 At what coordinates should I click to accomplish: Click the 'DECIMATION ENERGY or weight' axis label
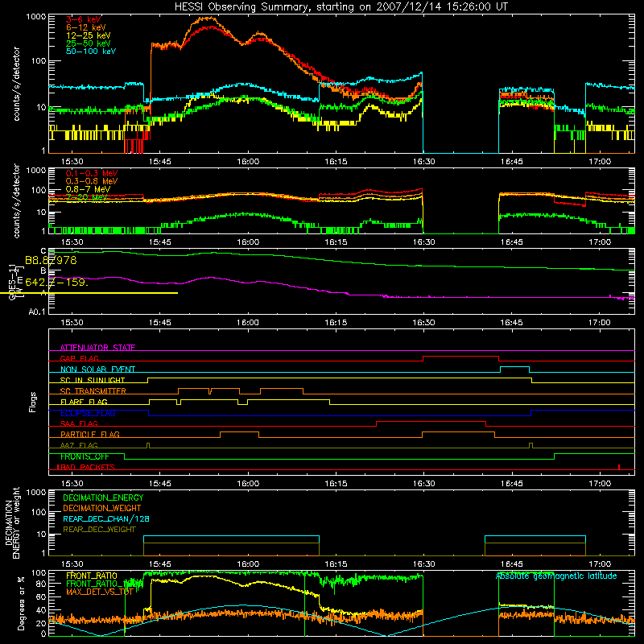[x=12, y=522]
